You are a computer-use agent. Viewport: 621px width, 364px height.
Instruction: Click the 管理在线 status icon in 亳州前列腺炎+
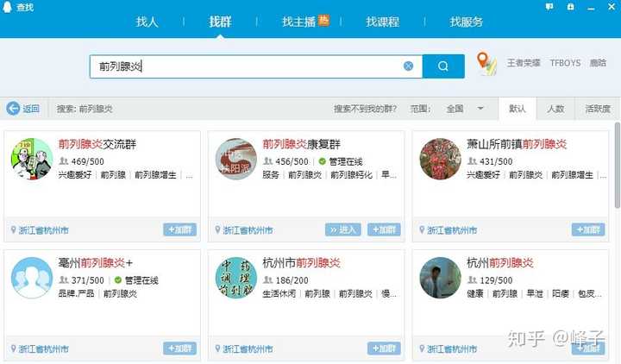(117, 280)
